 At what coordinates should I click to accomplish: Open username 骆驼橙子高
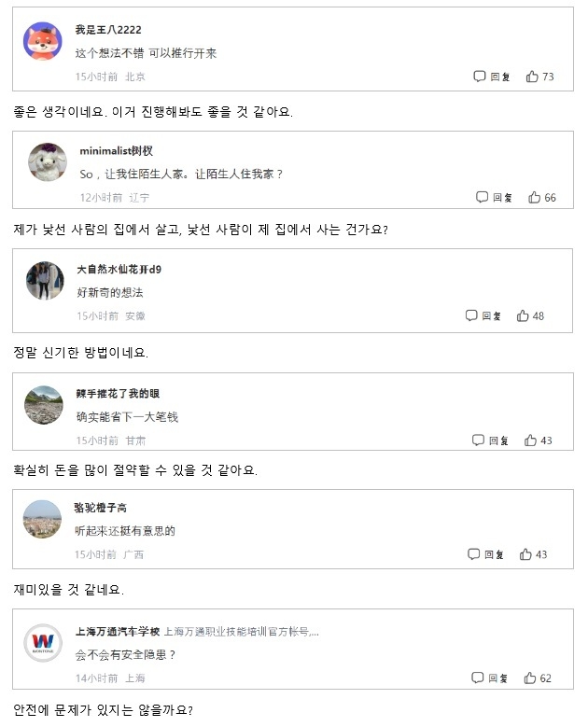101,508
